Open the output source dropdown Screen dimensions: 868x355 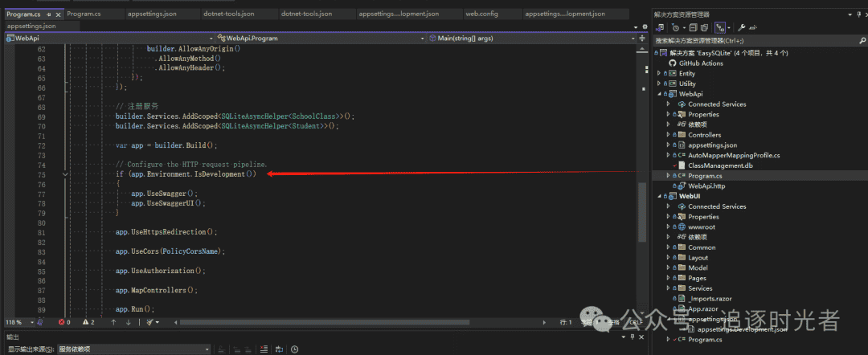pyautogui.click(x=133, y=349)
